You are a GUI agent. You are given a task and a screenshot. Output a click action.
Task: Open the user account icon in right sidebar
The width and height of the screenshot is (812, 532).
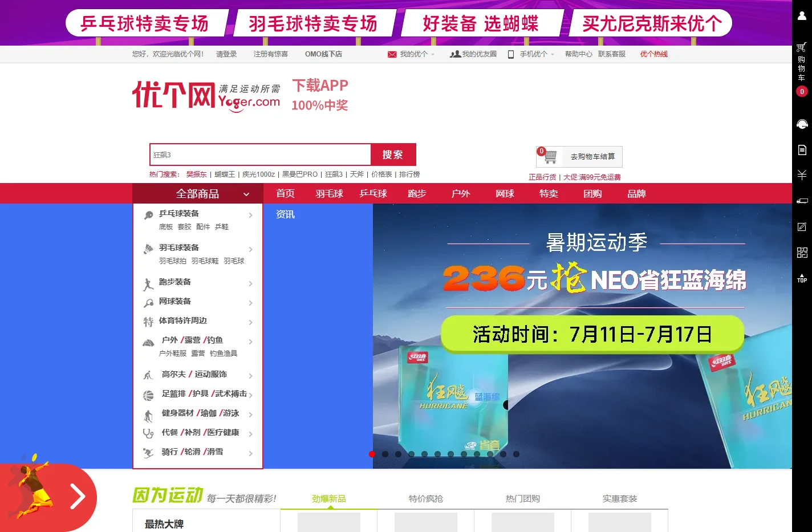pyautogui.click(x=802, y=16)
